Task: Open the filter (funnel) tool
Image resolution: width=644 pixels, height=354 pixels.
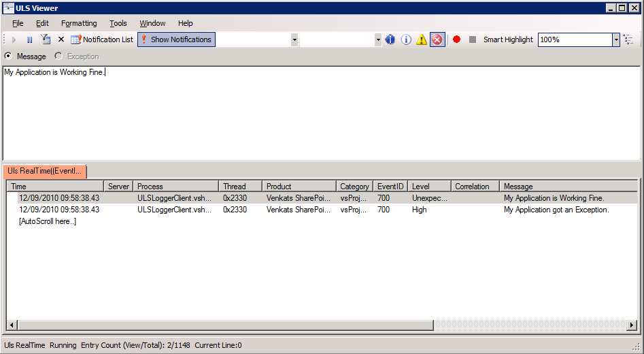Action: 46,39
